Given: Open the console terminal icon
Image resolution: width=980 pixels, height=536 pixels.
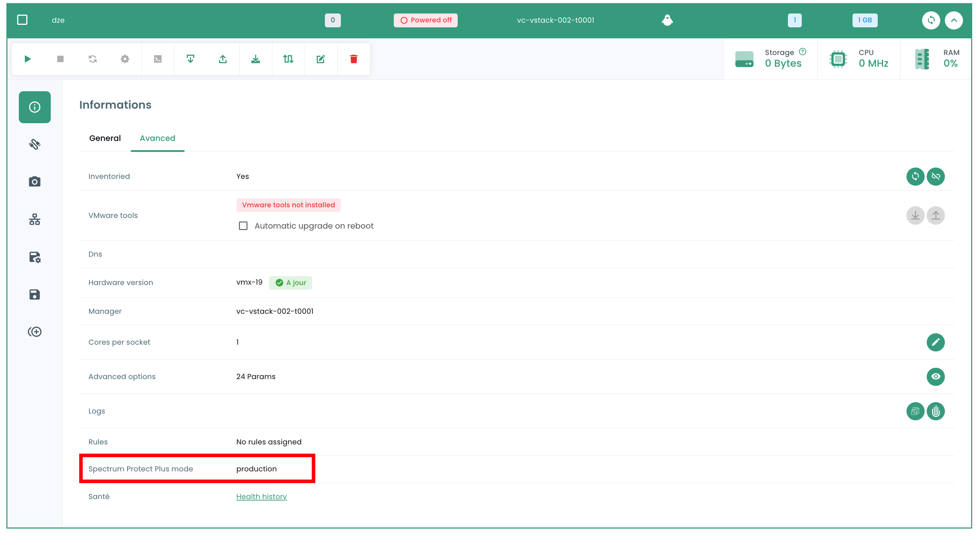Looking at the screenshot, I should (158, 59).
